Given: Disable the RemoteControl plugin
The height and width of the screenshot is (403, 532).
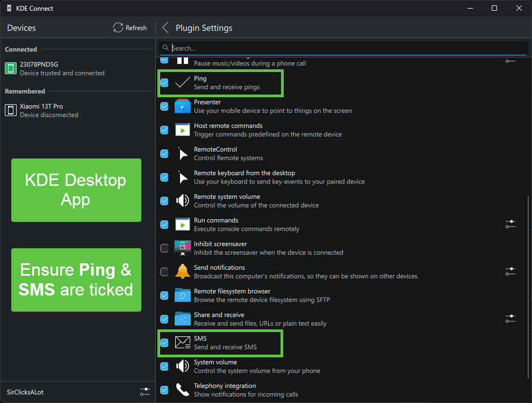Looking at the screenshot, I should (x=164, y=153).
